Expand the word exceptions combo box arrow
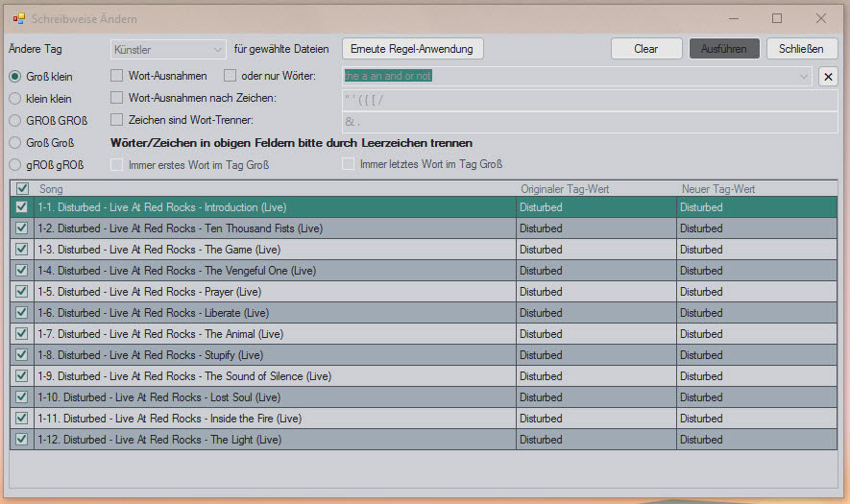This screenshot has height=504, width=850. click(x=803, y=77)
